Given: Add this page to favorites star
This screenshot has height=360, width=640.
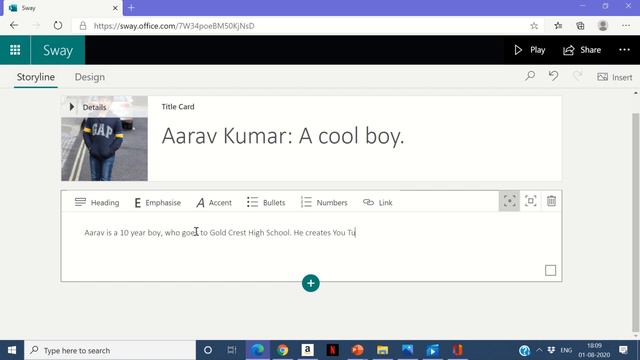Looking at the screenshot, I should 534,26.
